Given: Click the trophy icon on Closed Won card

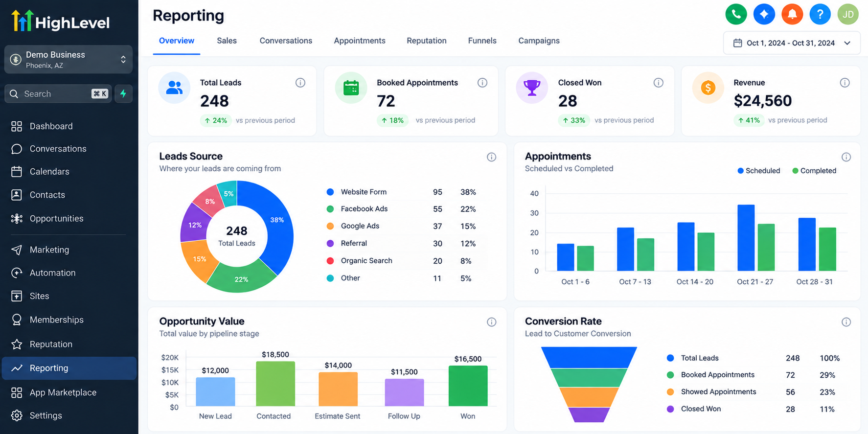Looking at the screenshot, I should click(532, 88).
